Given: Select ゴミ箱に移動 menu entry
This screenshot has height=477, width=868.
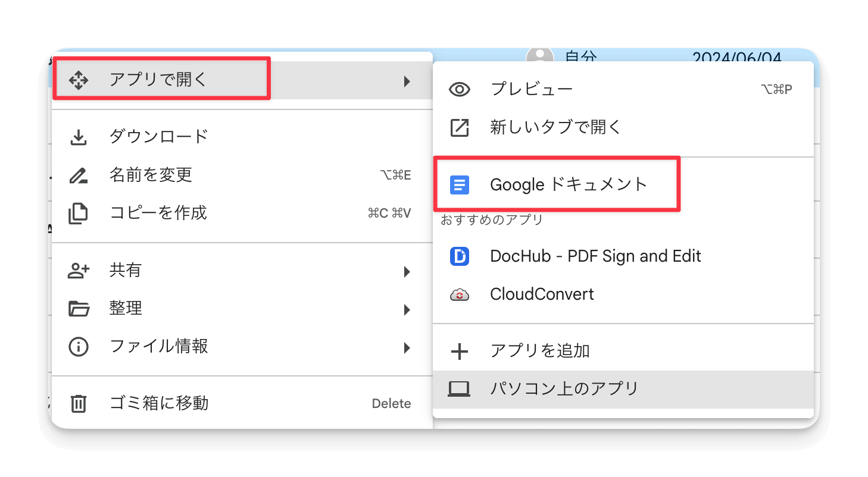Looking at the screenshot, I should pos(242,404).
